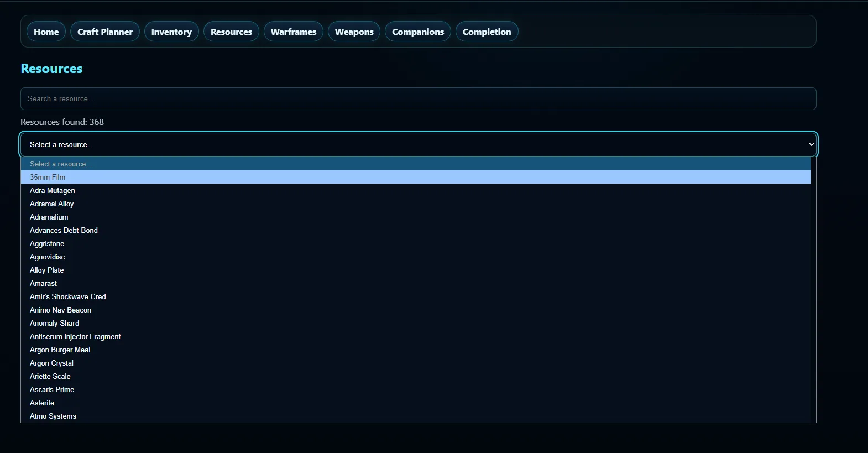Viewport: 868px width, 453px height.
Task: Open the Completion tab
Action: (x=487, y=32)
